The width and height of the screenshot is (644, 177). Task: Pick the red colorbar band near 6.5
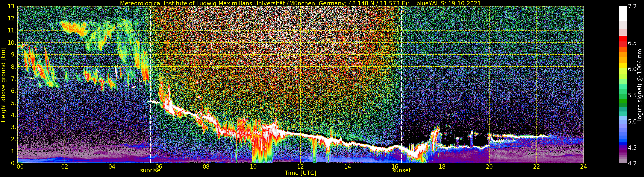pos(623,41)
